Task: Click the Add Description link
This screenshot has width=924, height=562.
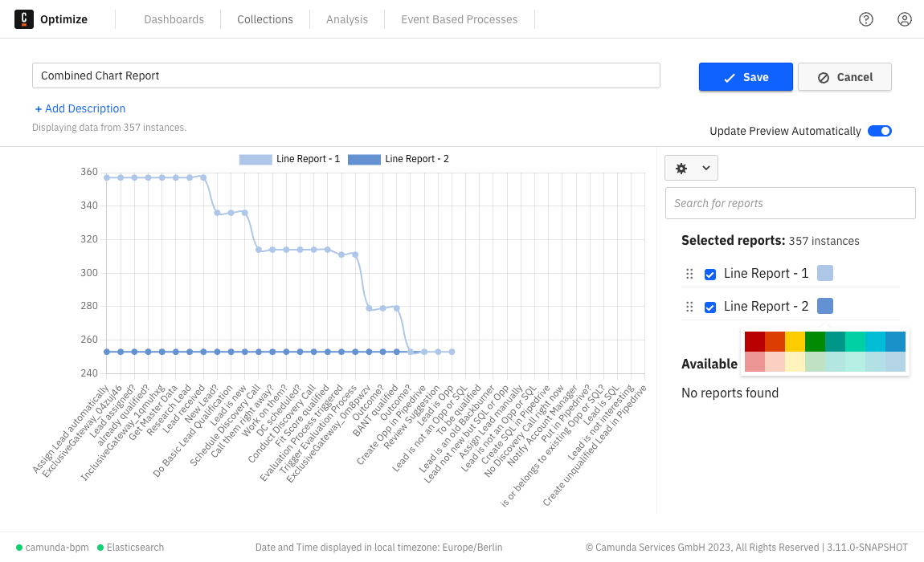Action: [x=80, y=108]
